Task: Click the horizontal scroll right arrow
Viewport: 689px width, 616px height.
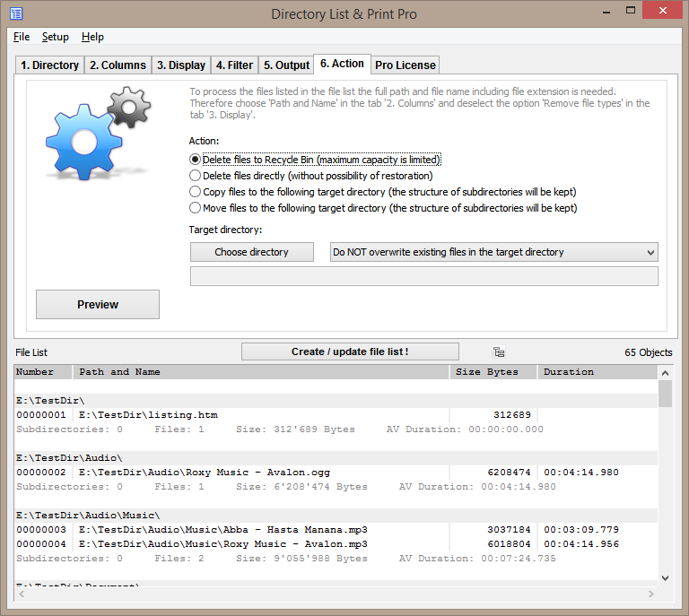Action: 650,593
